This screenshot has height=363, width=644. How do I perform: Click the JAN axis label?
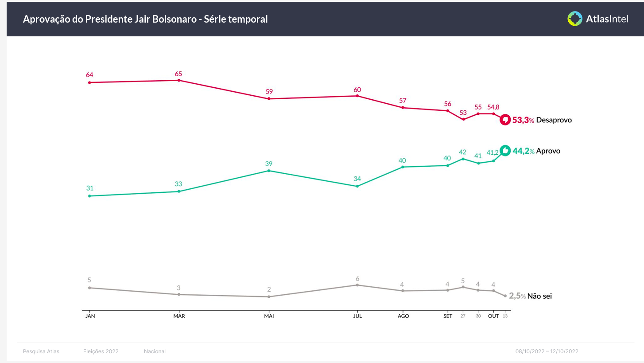click(x=90, y=316)
